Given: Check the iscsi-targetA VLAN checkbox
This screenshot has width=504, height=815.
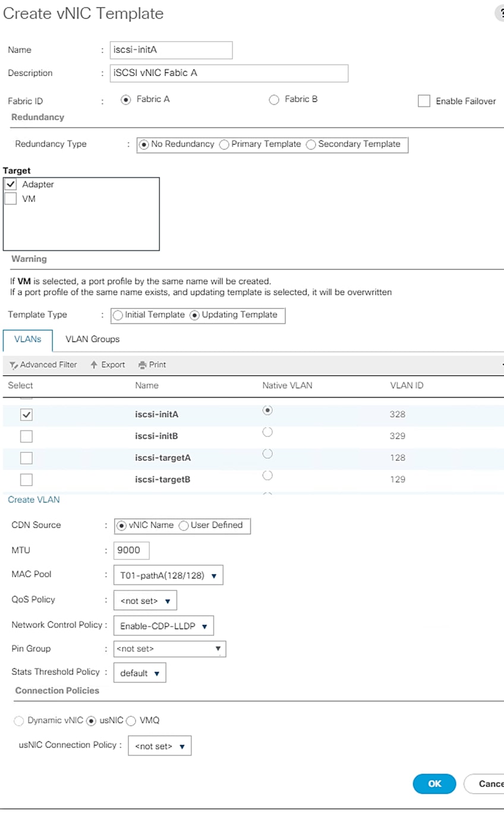Looking at the screenshot, I should (x=26, y=458).
